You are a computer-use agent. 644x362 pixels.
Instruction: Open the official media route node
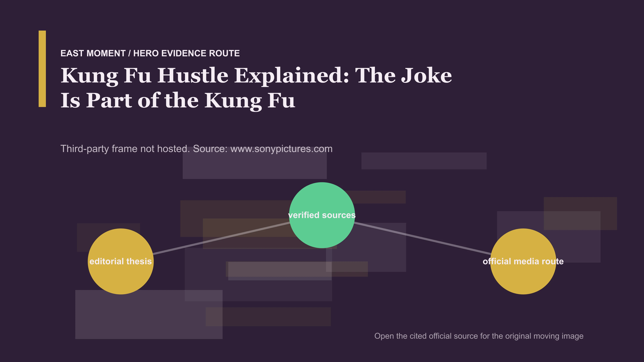pyautogui.click(x=523, y=261)
